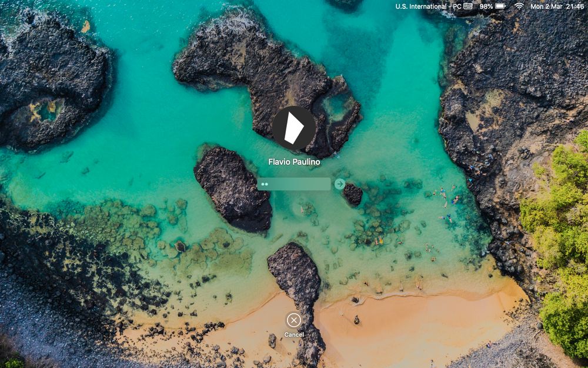Click the Wi-Fi status icon

(x=519, y=6)
